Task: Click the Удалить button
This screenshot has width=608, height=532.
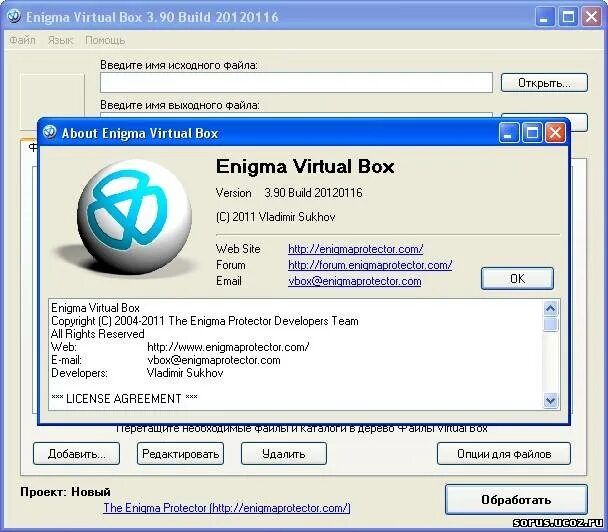Action: [284, 453]
